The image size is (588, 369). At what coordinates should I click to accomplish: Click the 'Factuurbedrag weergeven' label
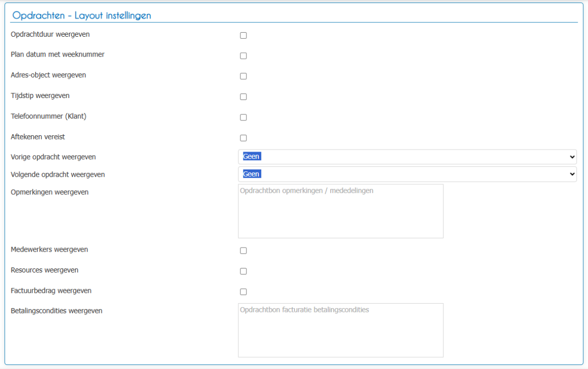pos(51,291)
